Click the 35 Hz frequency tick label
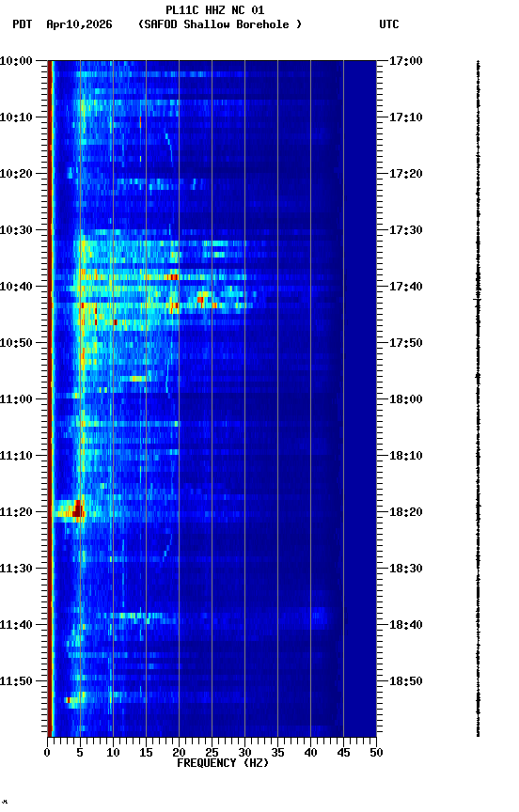This screenshot has height=812, width=519. pyautogui.click(x=277, y=753)
